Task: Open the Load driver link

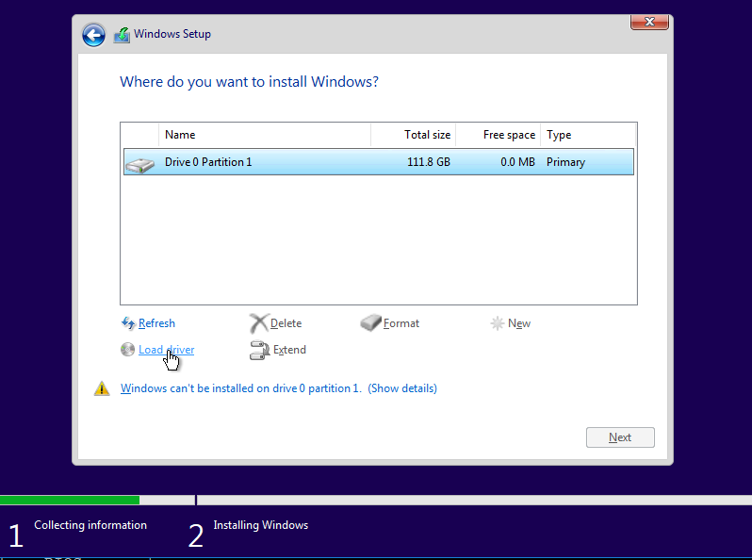Action: (166, 350)
